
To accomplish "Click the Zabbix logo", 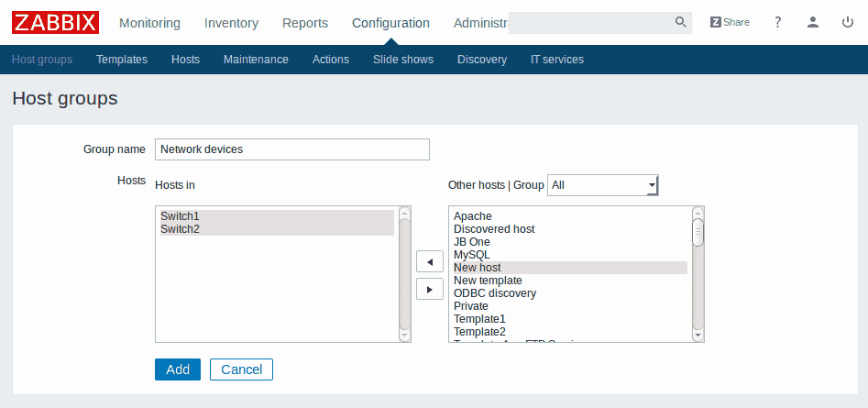I will tap(55, 22).
